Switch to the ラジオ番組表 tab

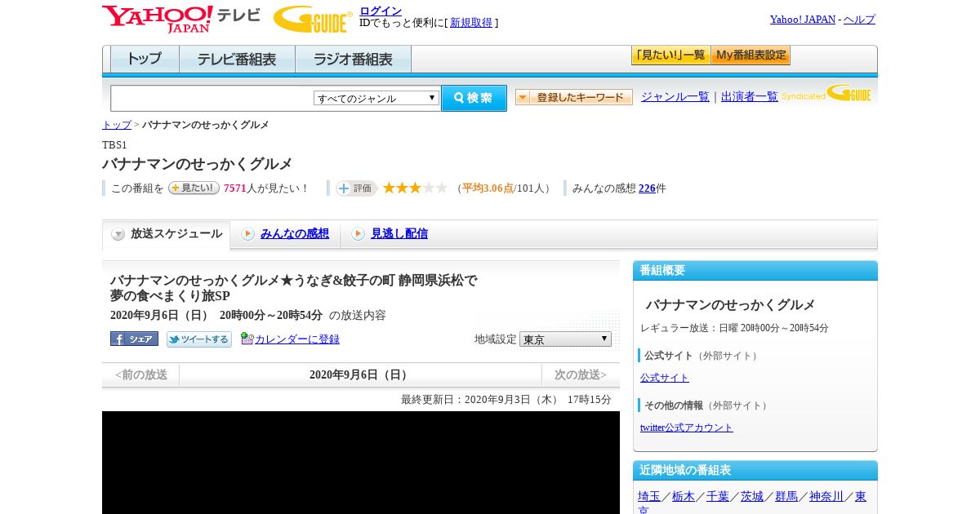tap(353, 60)
